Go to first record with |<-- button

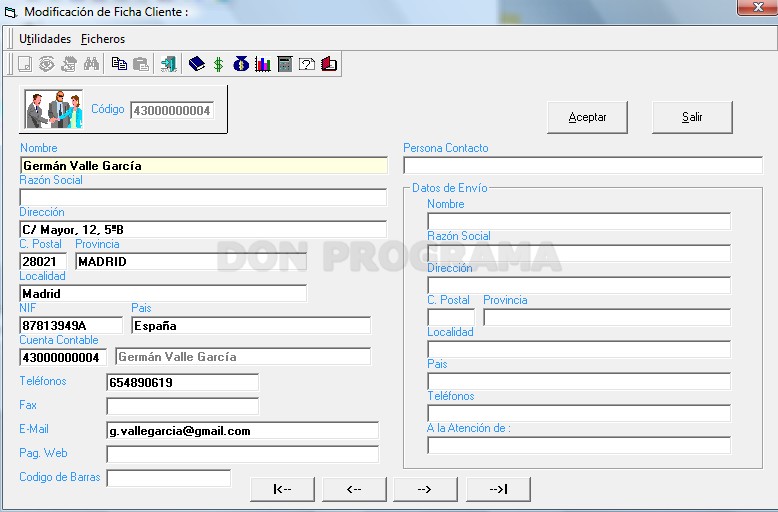coord(282,489)
